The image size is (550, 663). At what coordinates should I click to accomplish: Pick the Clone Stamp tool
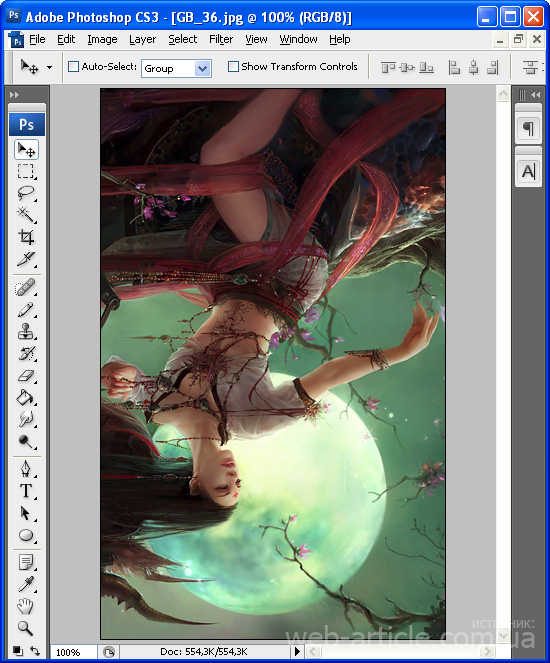tap(26, 332)
